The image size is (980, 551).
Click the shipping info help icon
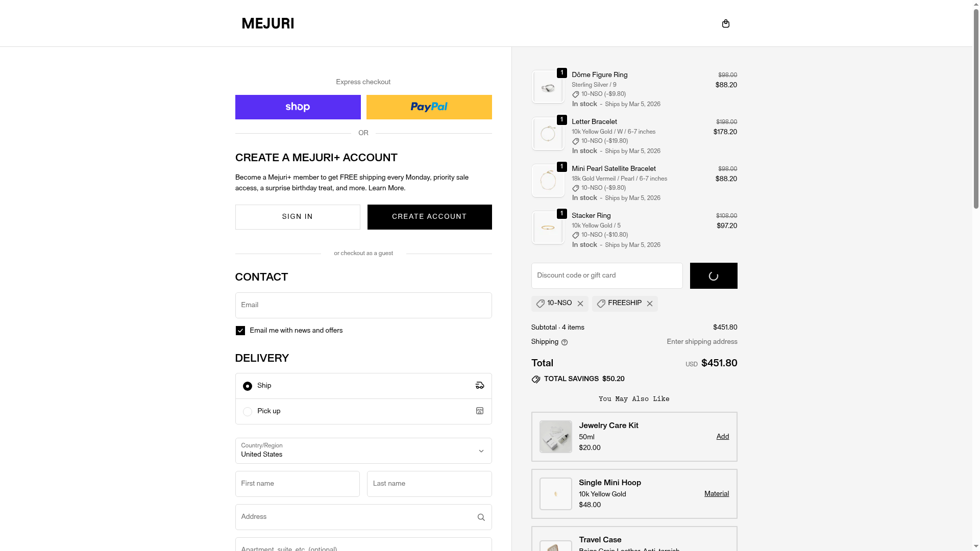tap(565, 342)
